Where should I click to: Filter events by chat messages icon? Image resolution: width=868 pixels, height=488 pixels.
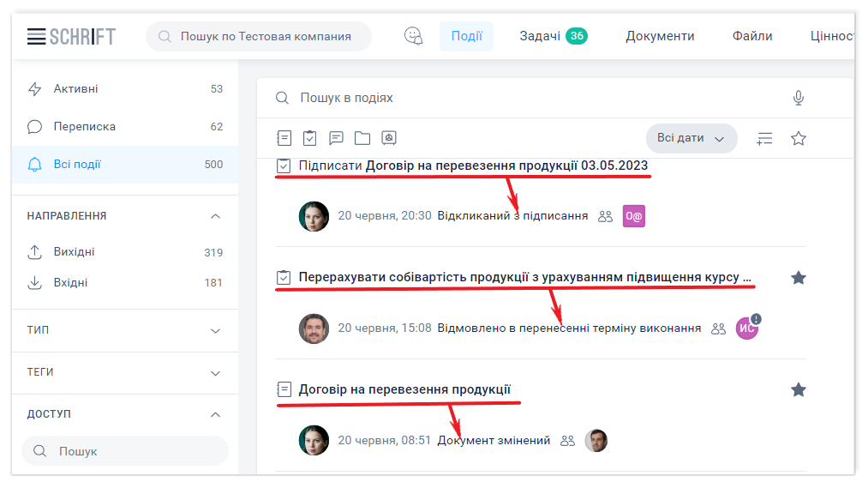(x=337, y=138)
